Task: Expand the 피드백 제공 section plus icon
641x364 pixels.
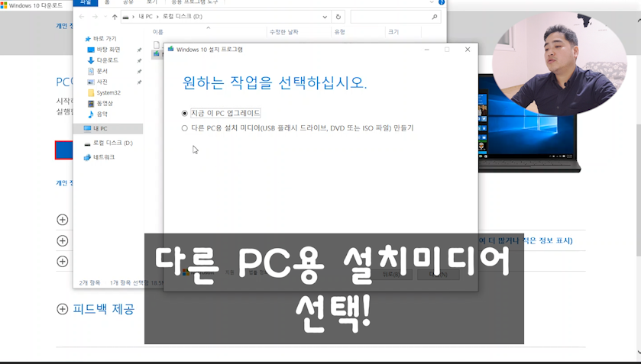Action: tap(62, 309)
